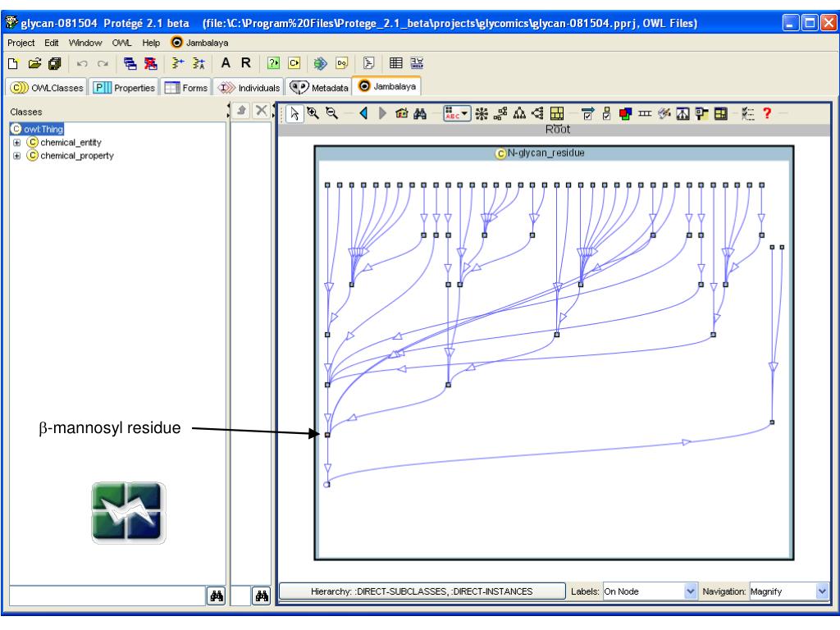Open the ABC labels dropdown in toolbar
Screen dimensions: 840x630
coord(457,113)
